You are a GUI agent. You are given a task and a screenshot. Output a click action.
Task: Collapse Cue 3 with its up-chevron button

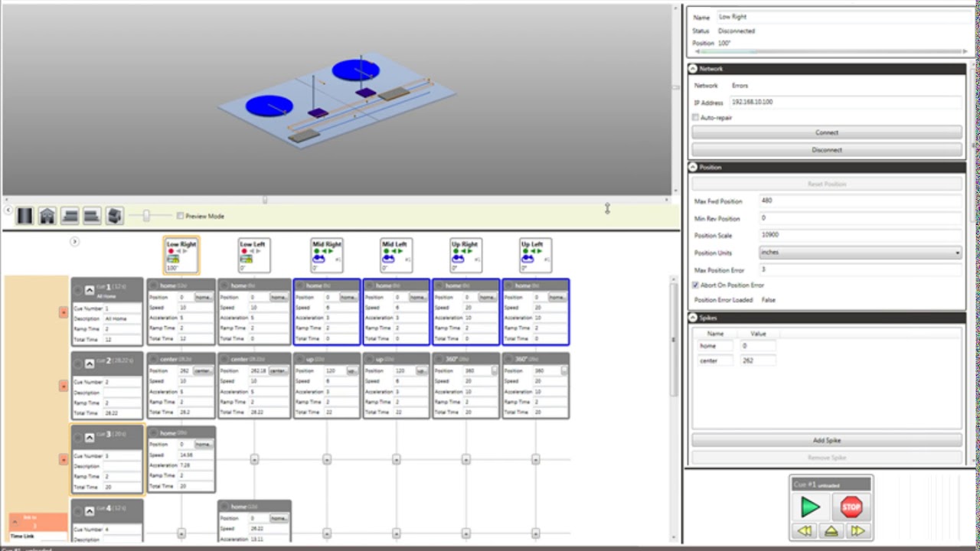point(90,438)
